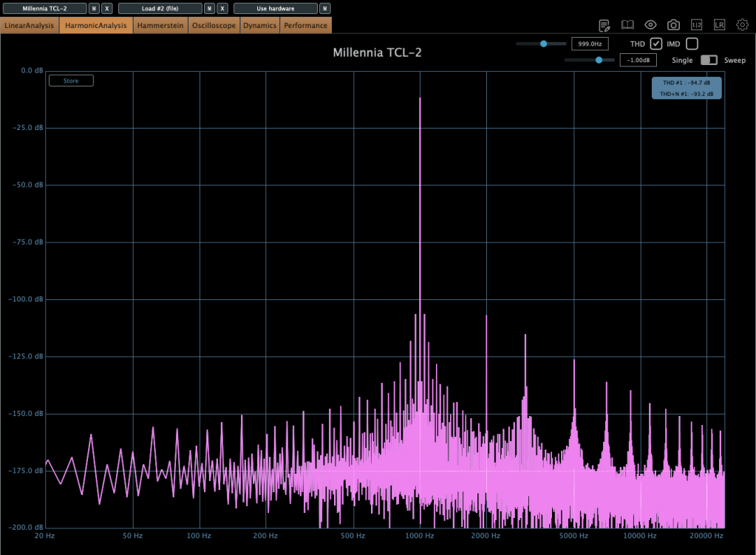Open the Use hardware selector
The width and height of the screenshot is (756, 555).
click(275, 8)
